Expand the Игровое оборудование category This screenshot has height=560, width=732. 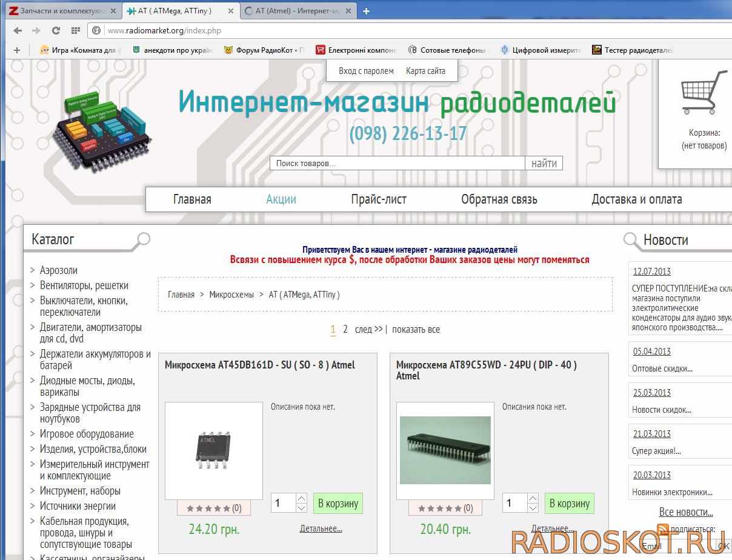[x=87, y=434]
